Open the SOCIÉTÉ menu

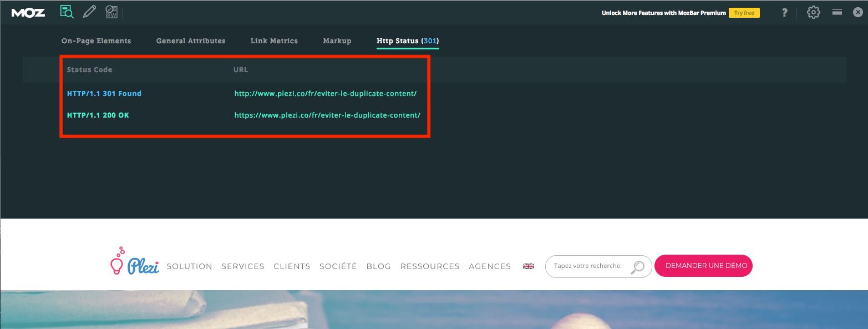[338, 266]
